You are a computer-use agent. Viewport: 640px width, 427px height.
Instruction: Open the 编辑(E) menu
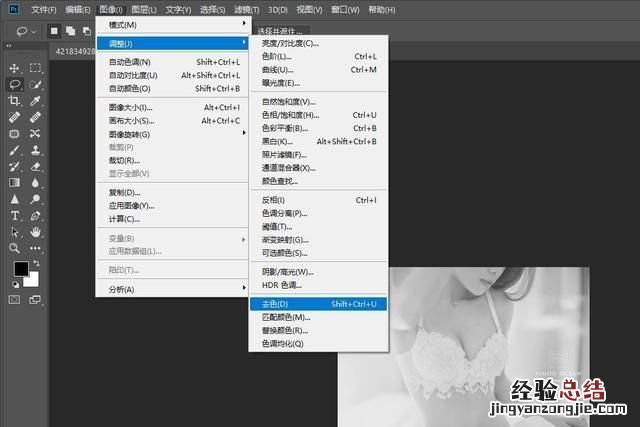pos(78,9)
